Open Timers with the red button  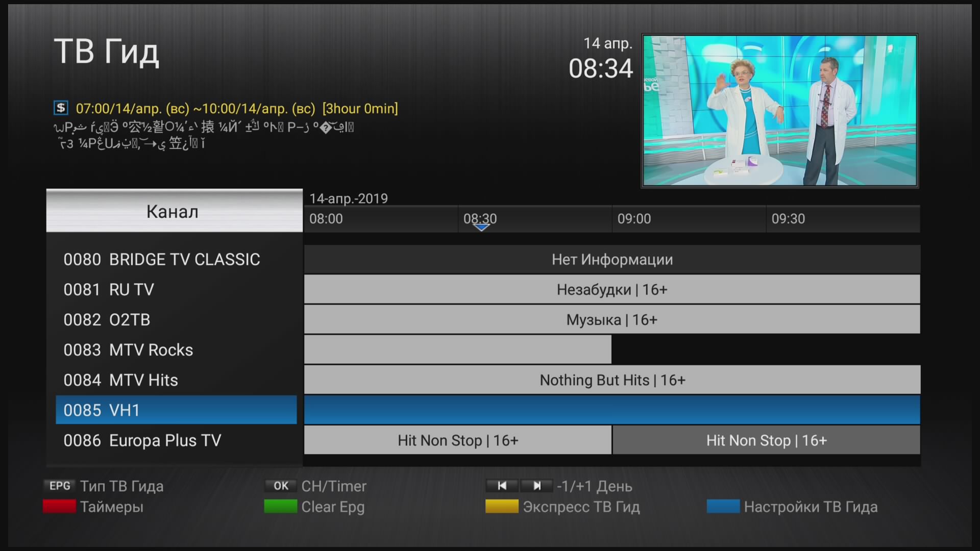click(59, 506)
